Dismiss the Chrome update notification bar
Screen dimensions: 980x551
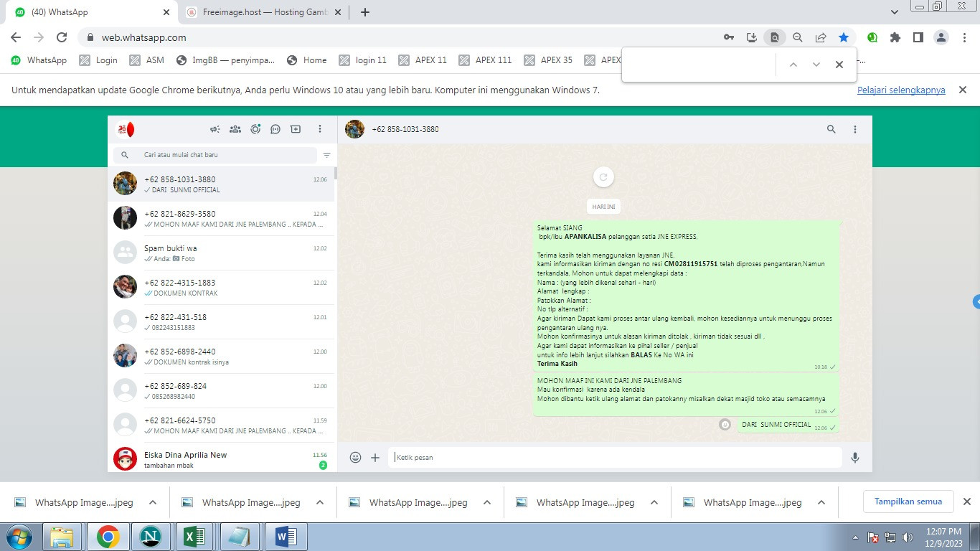click(963, 90)
